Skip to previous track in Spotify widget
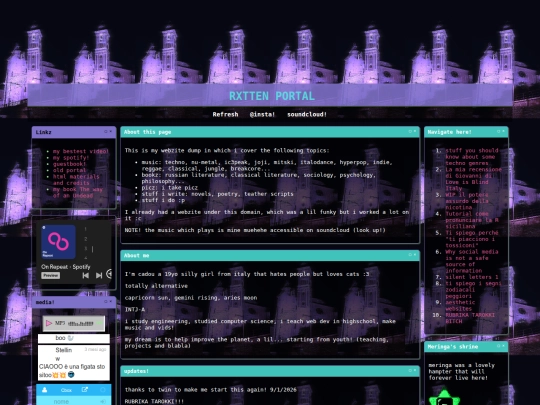 86,275
